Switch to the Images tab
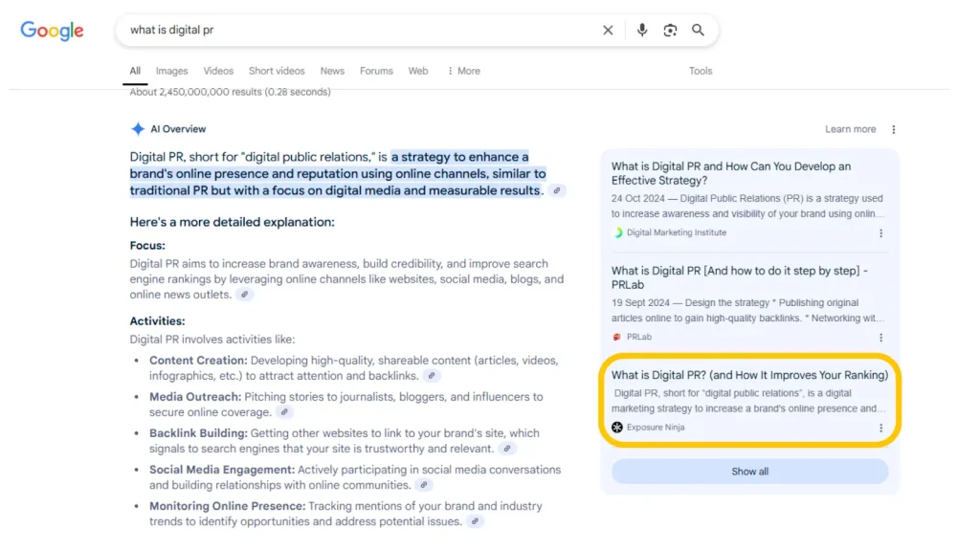 172,71
